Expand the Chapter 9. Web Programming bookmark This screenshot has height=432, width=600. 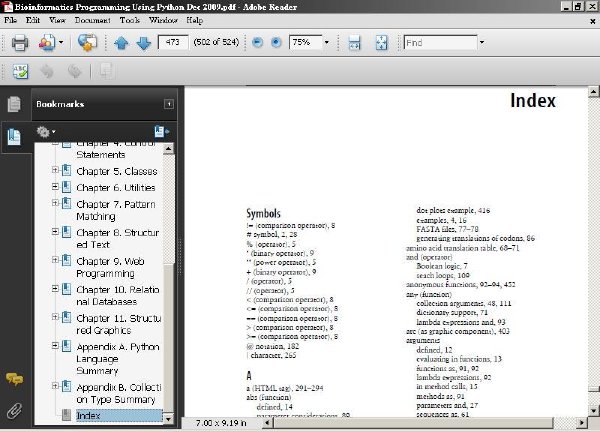[x=55, y=260]
